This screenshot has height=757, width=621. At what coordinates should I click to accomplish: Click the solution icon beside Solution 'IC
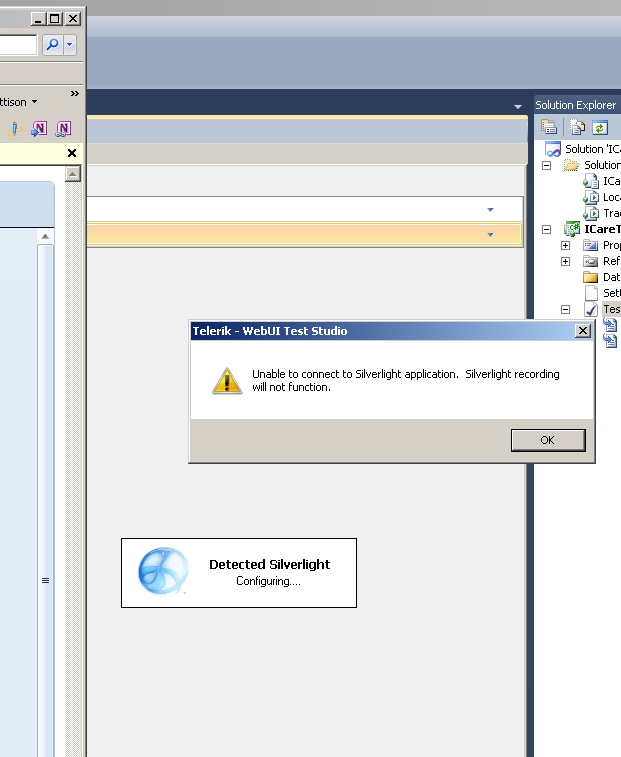552,149
